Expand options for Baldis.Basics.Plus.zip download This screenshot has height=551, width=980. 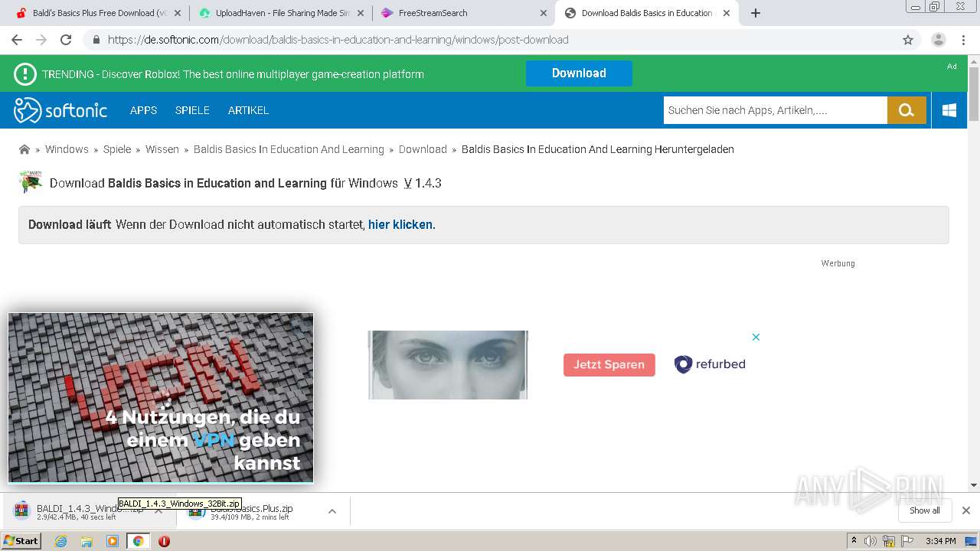332,511
